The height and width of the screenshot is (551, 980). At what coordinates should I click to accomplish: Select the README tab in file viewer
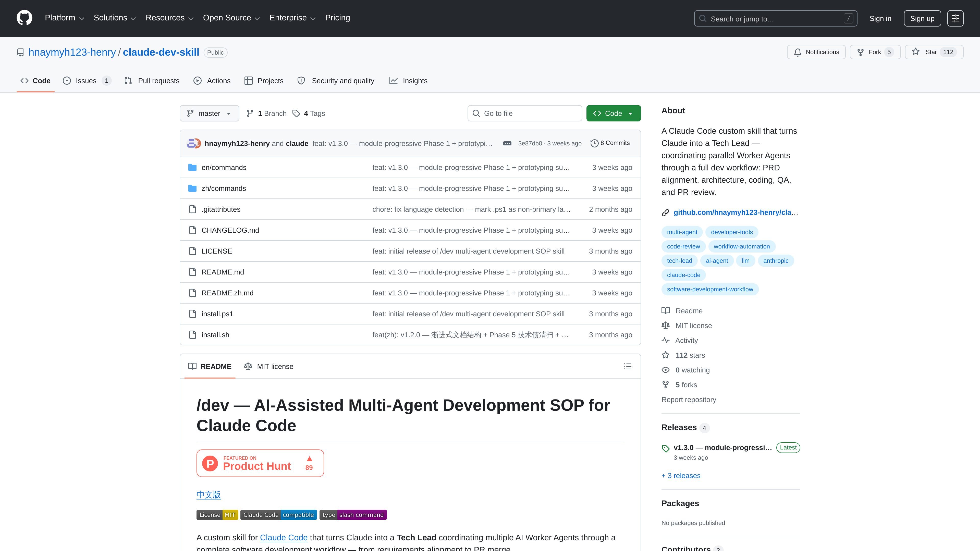point(210,366)
